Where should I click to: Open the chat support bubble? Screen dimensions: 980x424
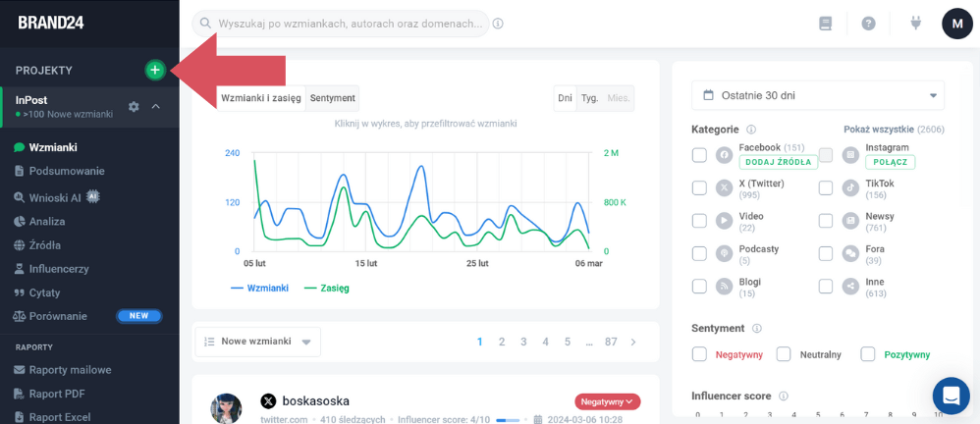[951, 396]
